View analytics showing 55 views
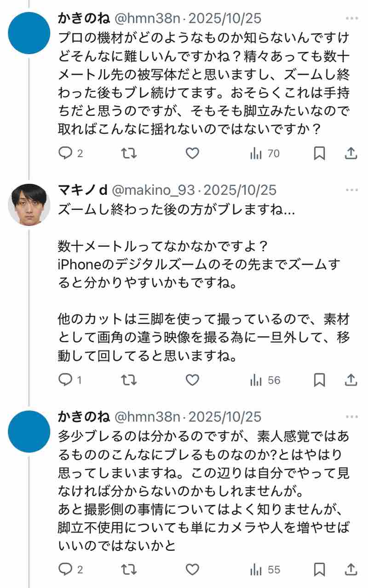The image size is (368, 588). coord(265,570)
